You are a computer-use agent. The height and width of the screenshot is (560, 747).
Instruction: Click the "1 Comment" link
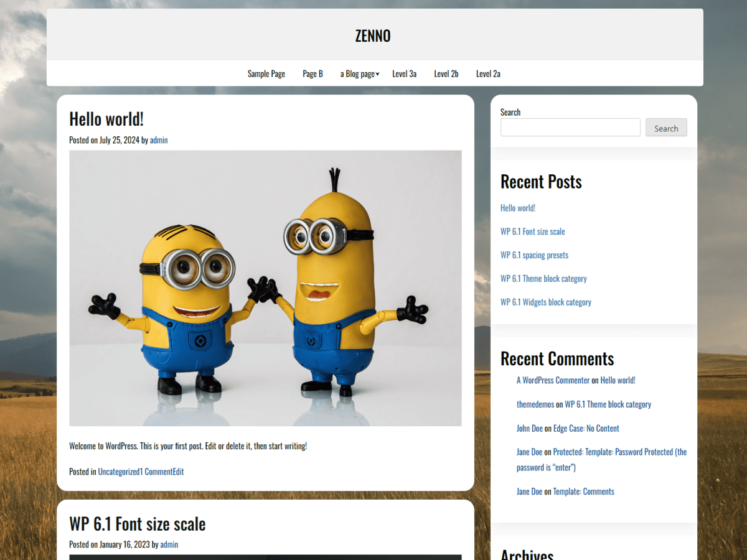[156, 472]
